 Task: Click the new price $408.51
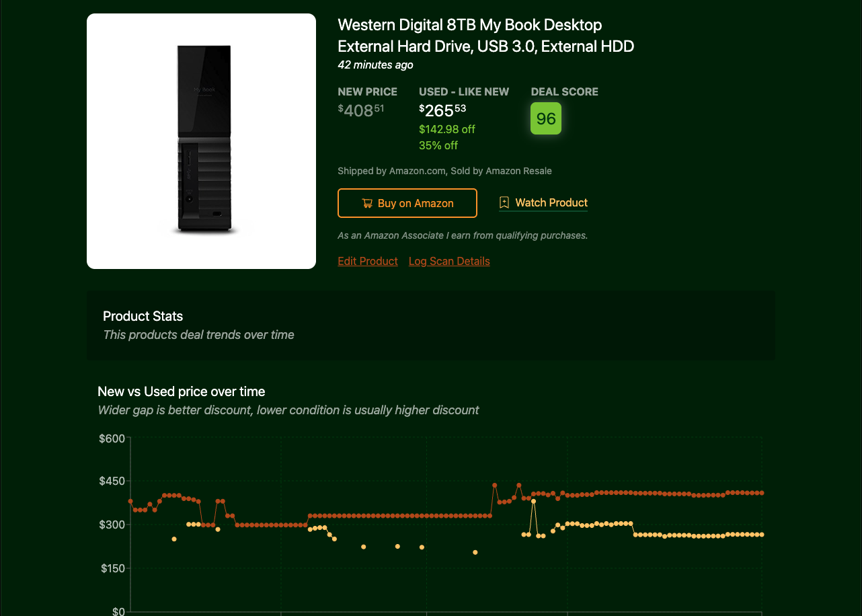click(x=361, y=110)
